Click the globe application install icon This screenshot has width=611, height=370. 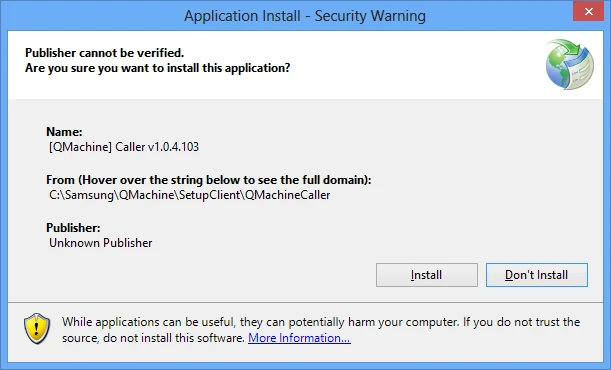569,64
